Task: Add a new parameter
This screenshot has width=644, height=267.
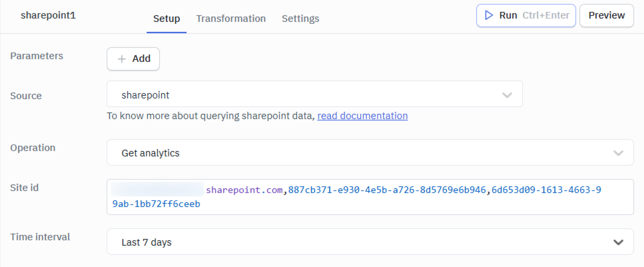Action: pos(133,59)
